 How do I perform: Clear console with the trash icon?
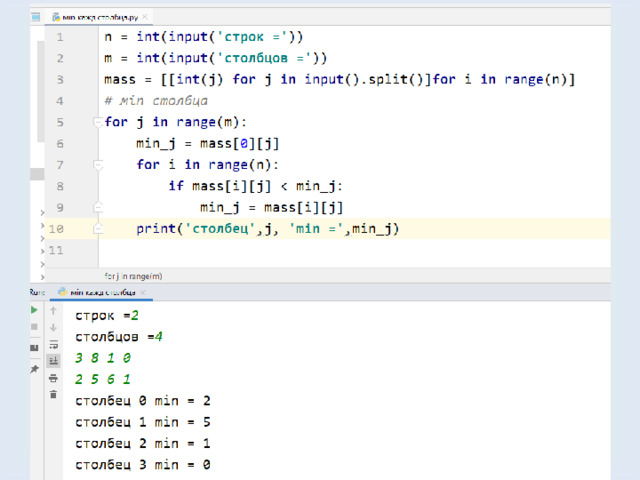(x=53, y=394)
